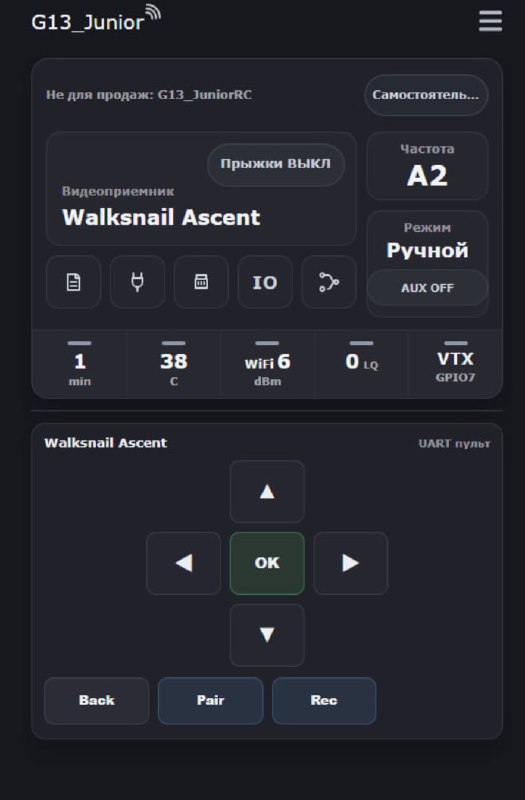Image resolution: width=525 pixels, height=800 pixels.
Task: Start recording with Rec button
Action: tap(324, 701)
